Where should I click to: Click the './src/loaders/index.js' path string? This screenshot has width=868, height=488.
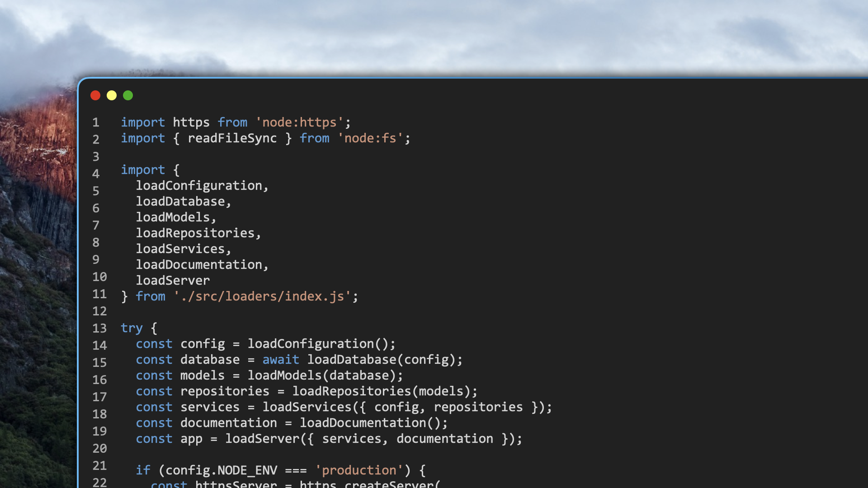[x=262, y=296]
